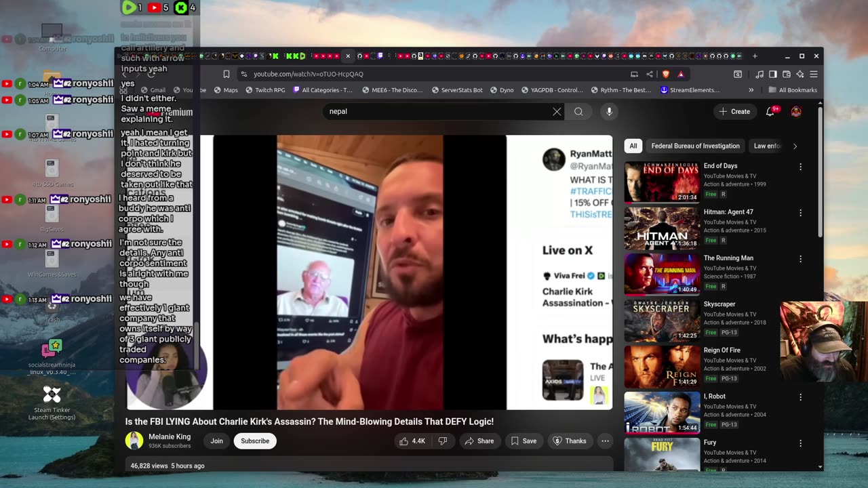
Task: Open the All Bookmarks folder
Action: 793,90
